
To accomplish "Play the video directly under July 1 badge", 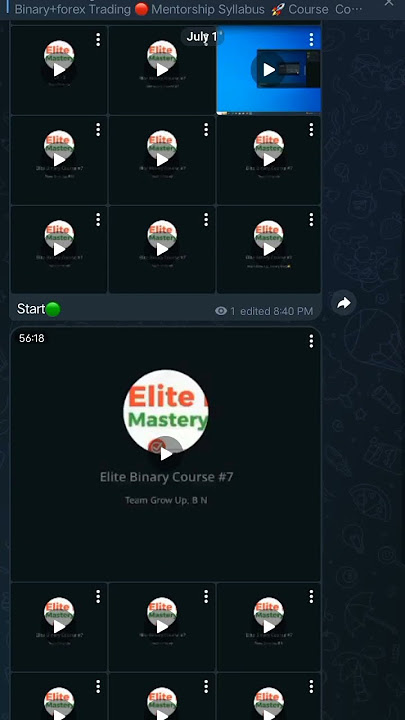I will (x=162, y=70).
